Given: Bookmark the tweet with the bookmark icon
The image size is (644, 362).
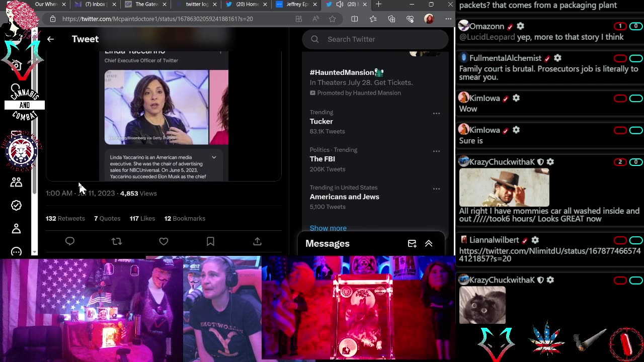Looking at the screenshot, I should pyautogui.click(x=210, y=241).
